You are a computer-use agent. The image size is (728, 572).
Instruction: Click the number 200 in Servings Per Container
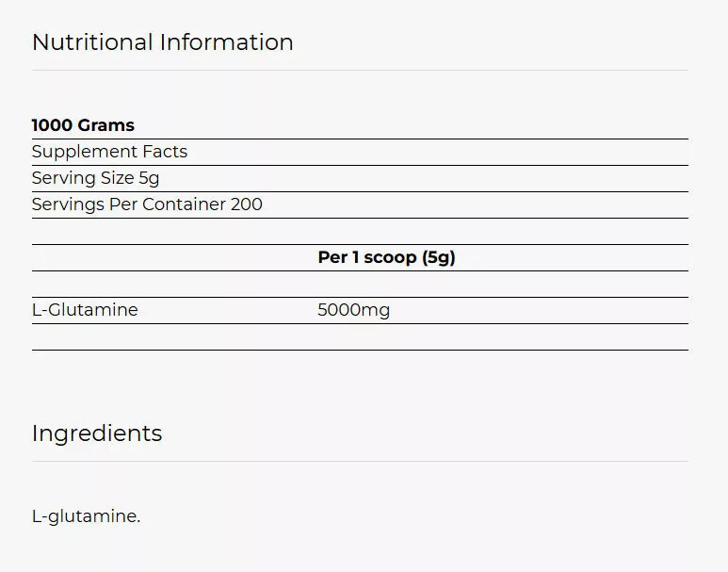(247, 204)
